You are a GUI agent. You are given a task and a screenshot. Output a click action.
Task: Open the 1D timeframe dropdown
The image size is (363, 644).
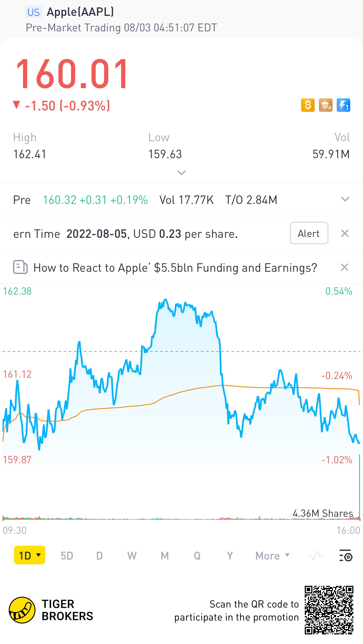point(30,555)
